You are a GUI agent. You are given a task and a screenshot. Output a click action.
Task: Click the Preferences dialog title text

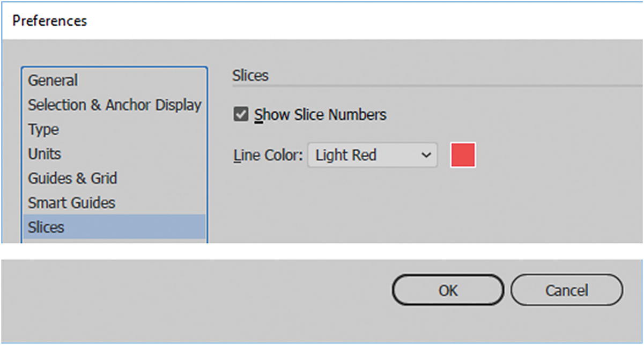49,21
